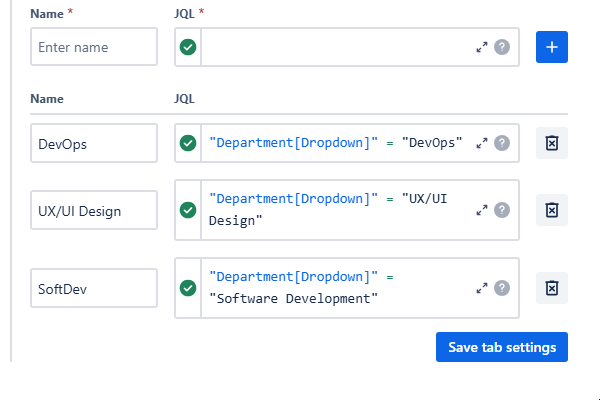Viewport: 600px width, 400px height.
Task: Save tab settings
Action: click(x=502, y=347)
